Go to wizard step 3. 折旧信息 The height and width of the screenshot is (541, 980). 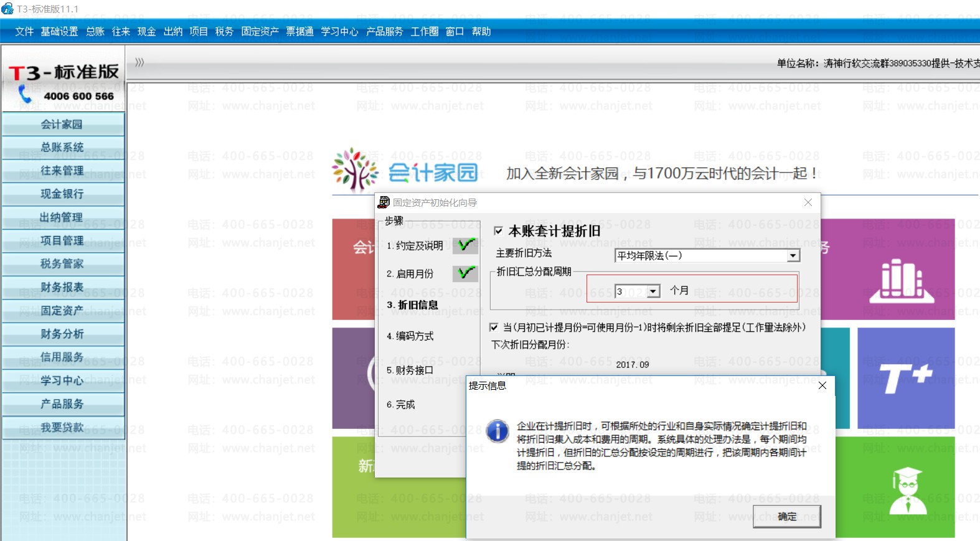(412, 305)
